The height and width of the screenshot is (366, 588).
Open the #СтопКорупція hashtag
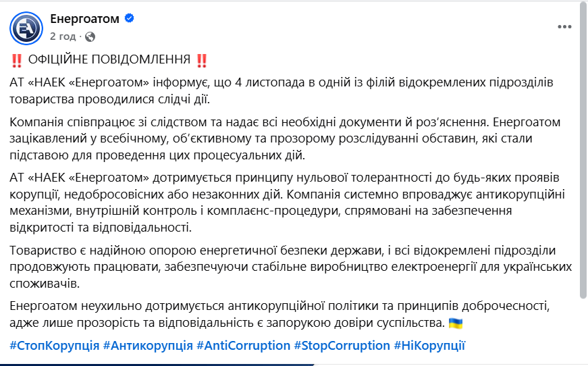[x=55, y=345]
